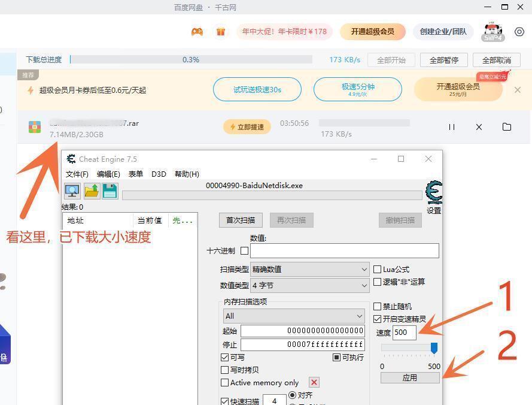Cancel the .rar download with X icon
This screenshot has height=405, width=532.
(x=479, y=127)
